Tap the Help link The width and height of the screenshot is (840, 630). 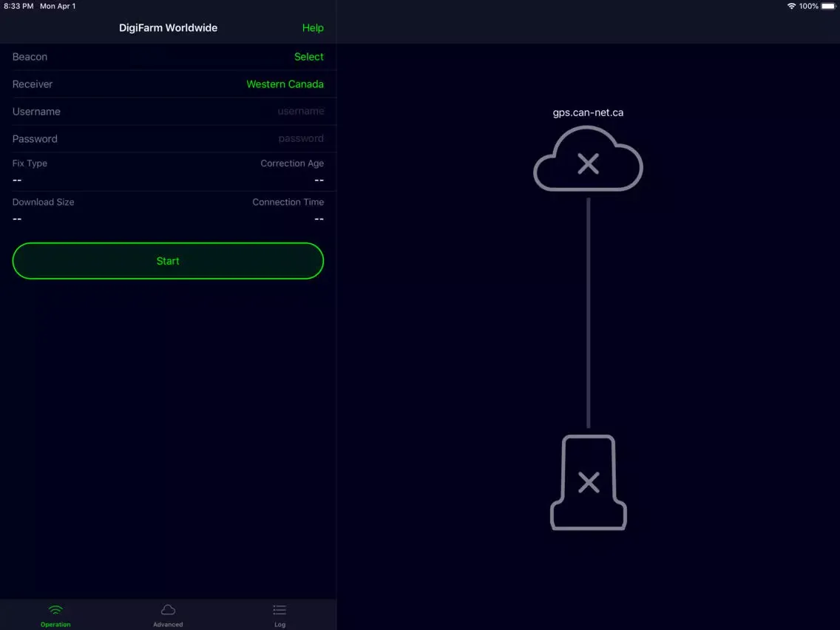[x=313, y=28]
